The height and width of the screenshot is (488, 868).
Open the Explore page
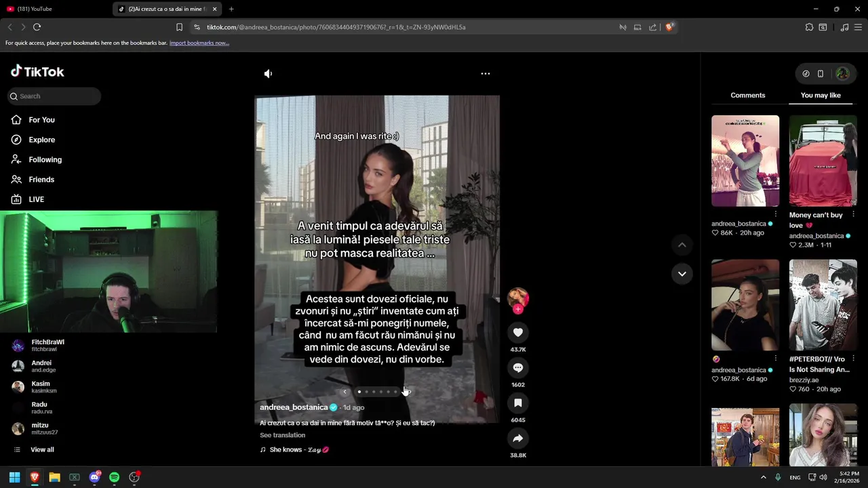(33, 140)
